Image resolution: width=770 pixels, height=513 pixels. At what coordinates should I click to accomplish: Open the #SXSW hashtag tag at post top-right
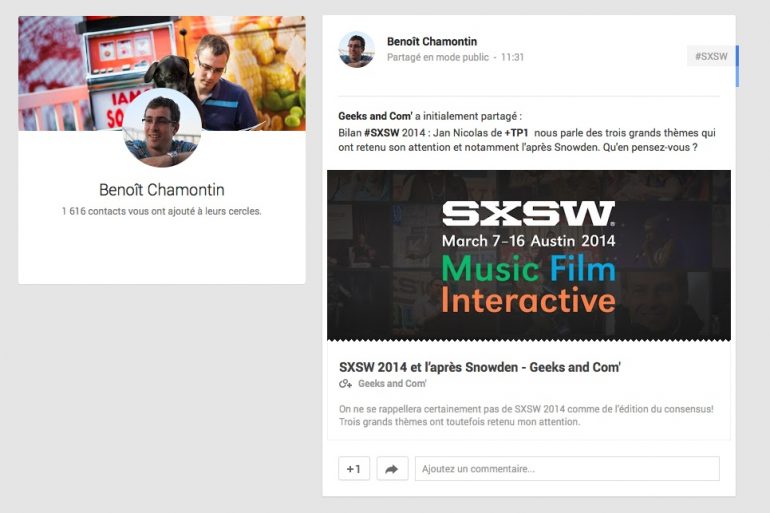711,57
